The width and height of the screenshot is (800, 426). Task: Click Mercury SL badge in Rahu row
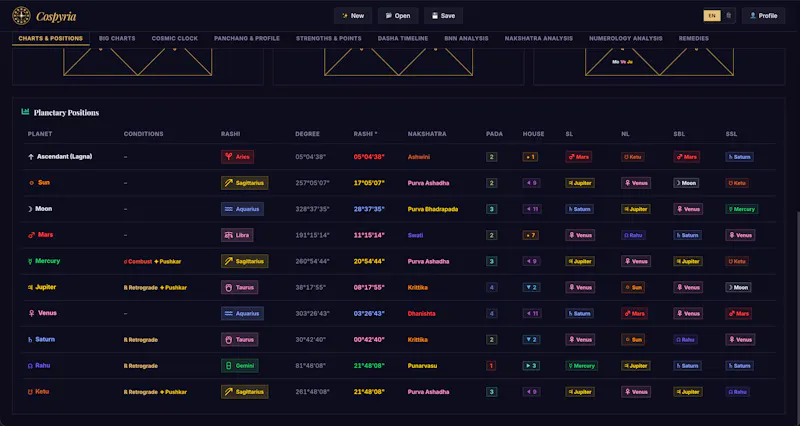click(x=581, y=366)
